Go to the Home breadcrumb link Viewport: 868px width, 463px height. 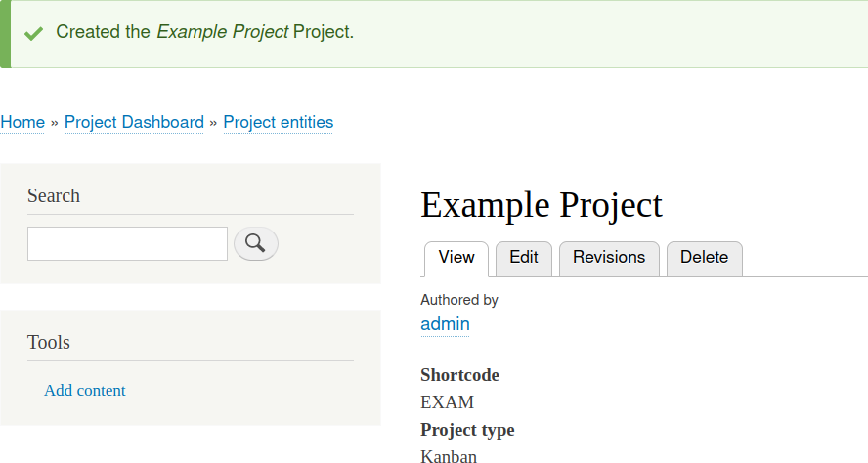coord(22,122)
